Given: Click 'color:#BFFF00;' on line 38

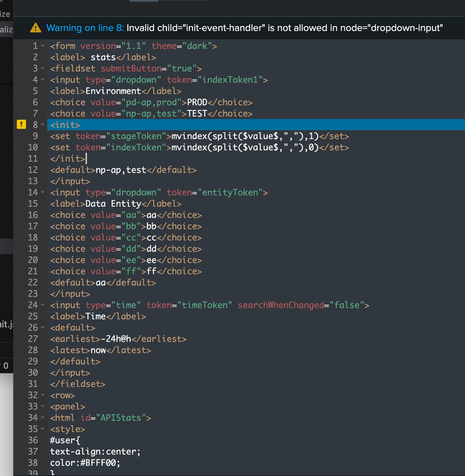Looking at the screenshot, I should [x=85, y=463].
